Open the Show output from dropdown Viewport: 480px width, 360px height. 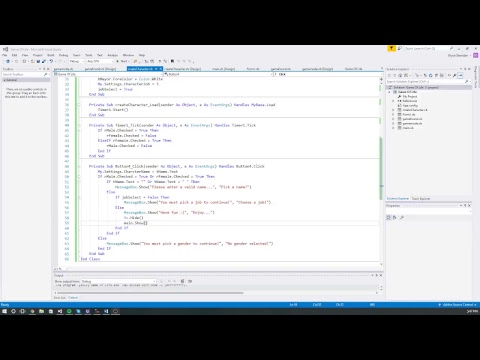[x=119, y=281]
